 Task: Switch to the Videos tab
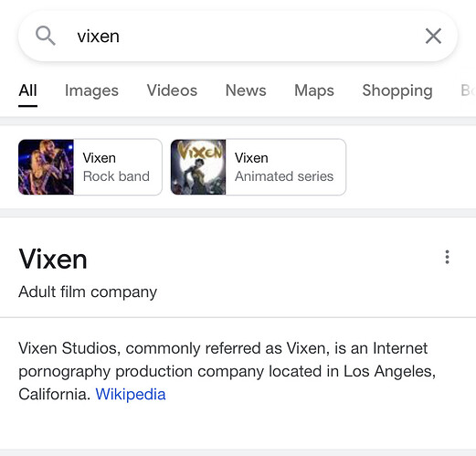coord(172,90)
